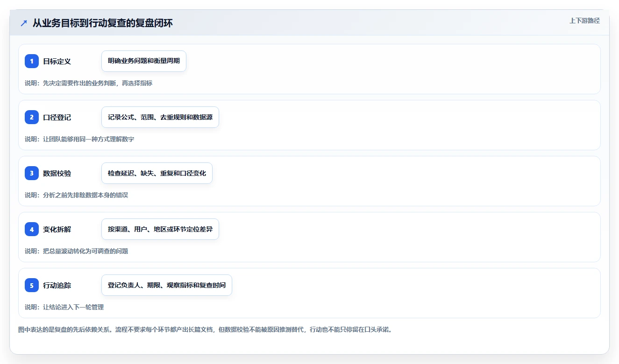Select the 变化拆解 step label
This screenshot has height=364, width=619.
(57, 229)
